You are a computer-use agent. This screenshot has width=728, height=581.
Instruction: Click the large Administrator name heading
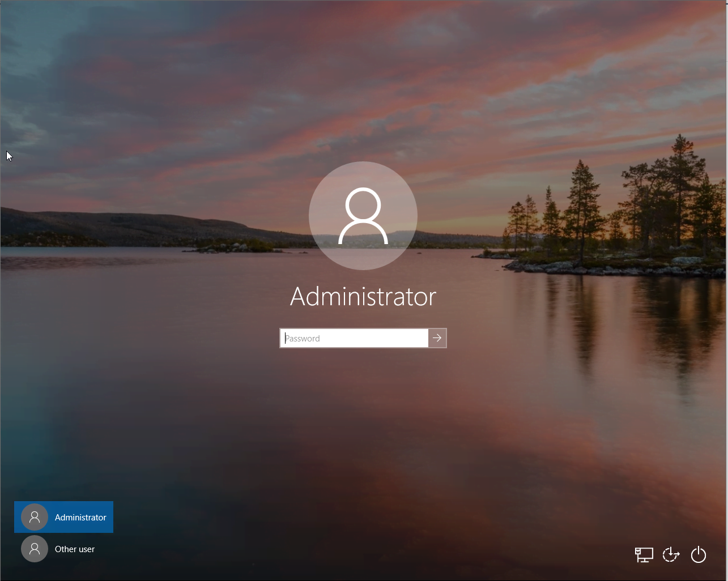[363, 297]
